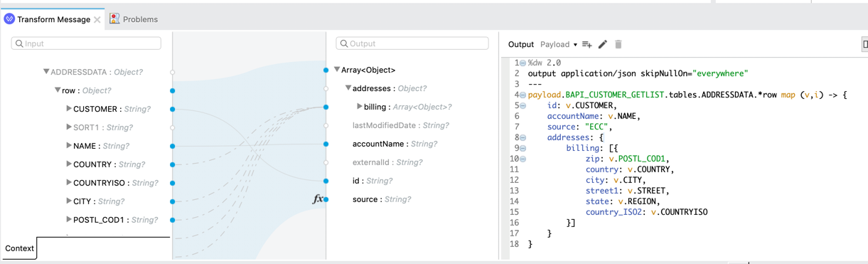868x264 pixels.
Task: Fold the map block at line 4
Action: [x=523, y=95]
